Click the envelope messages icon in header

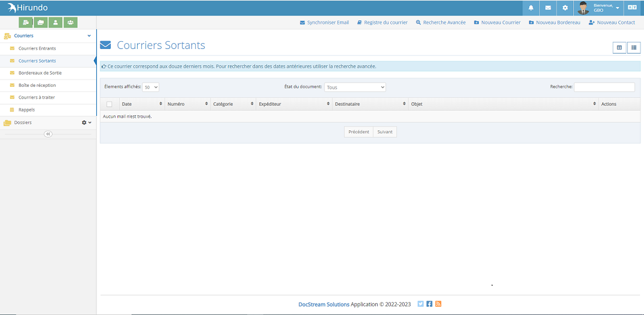(548, 8)
